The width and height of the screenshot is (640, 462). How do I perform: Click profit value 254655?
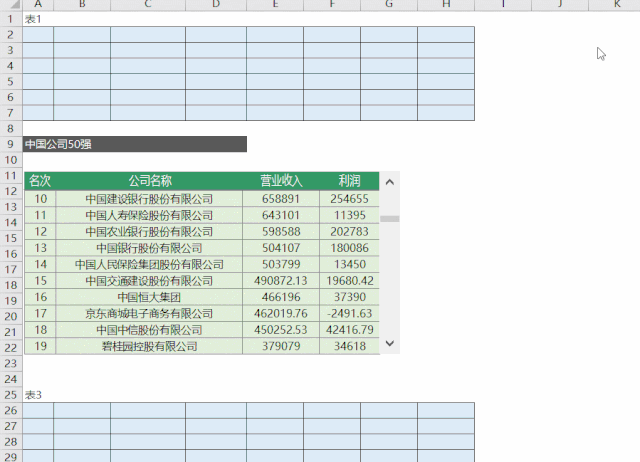click(x=349, y=199)
